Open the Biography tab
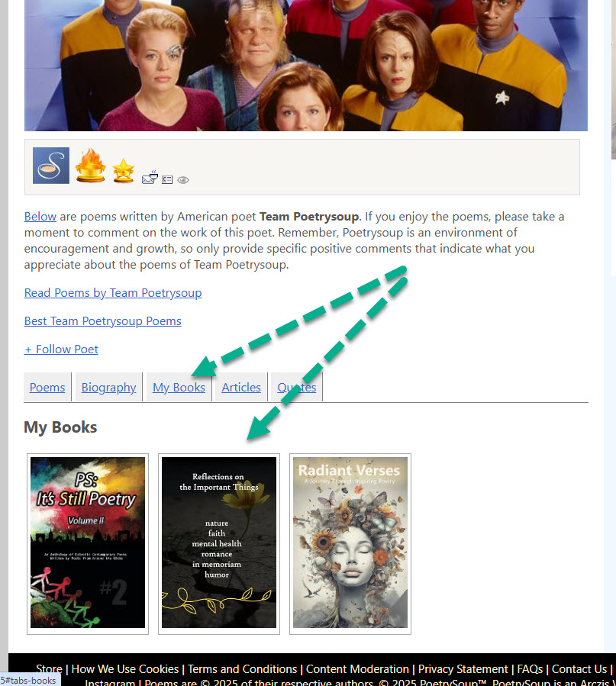The height and width of the screenshot is (686, 616). pyautogui.click(x=108, y=387)
